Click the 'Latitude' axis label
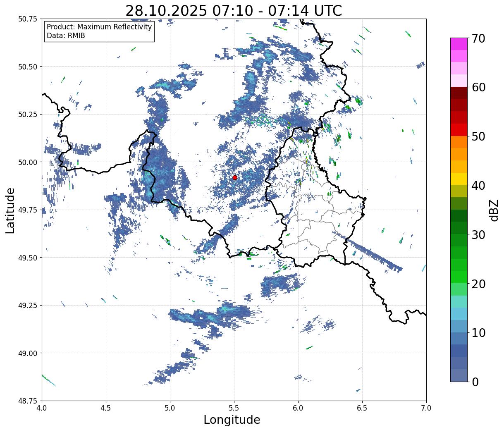Image resolution: width=504 pixels, height=430 pixels. click(10, 210)
